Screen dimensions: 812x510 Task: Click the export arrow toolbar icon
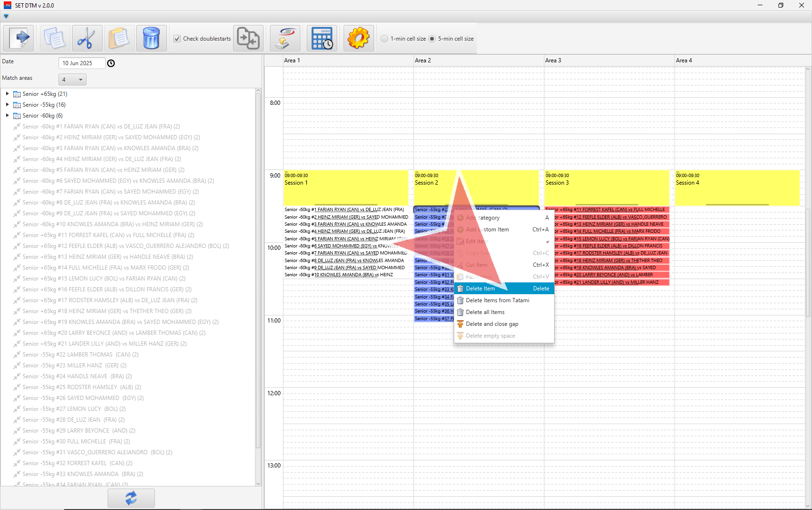[19, 38]
